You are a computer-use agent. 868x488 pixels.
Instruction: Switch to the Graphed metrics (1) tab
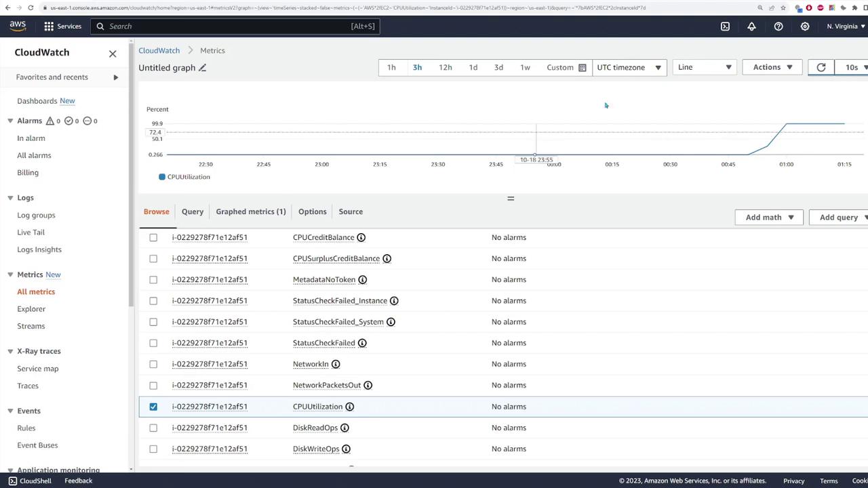click(250, 211)
